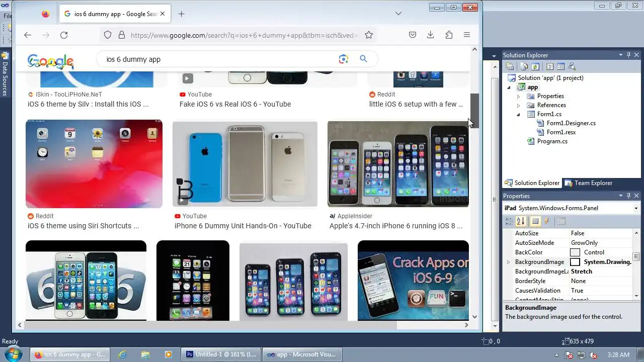Open Firefox hamburger application menu
The width and height of the screenshot is (644, 362).
point(467,35)
